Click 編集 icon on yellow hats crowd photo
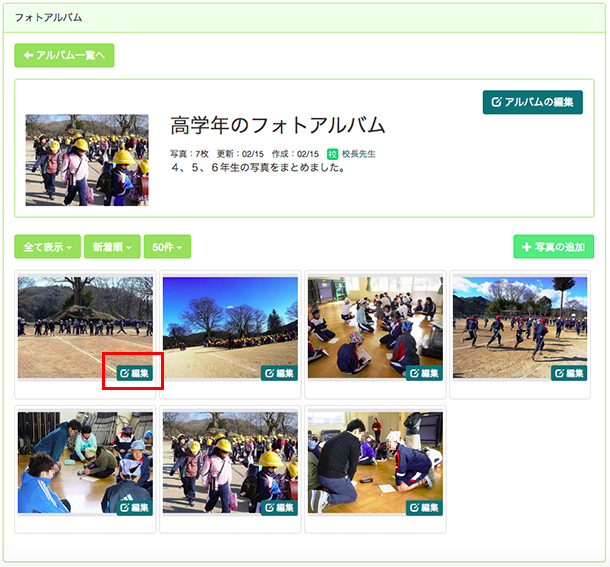610x567 pixels. coord(279,508)
